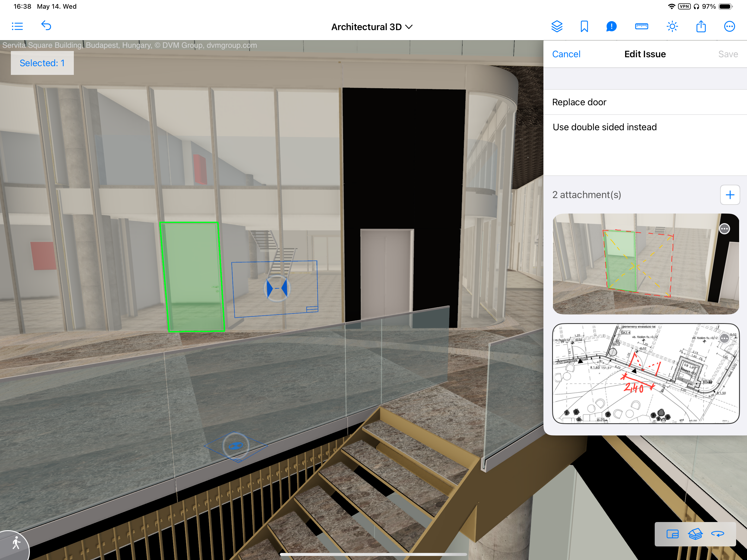Open the sun display settings icon

[672, 26]
